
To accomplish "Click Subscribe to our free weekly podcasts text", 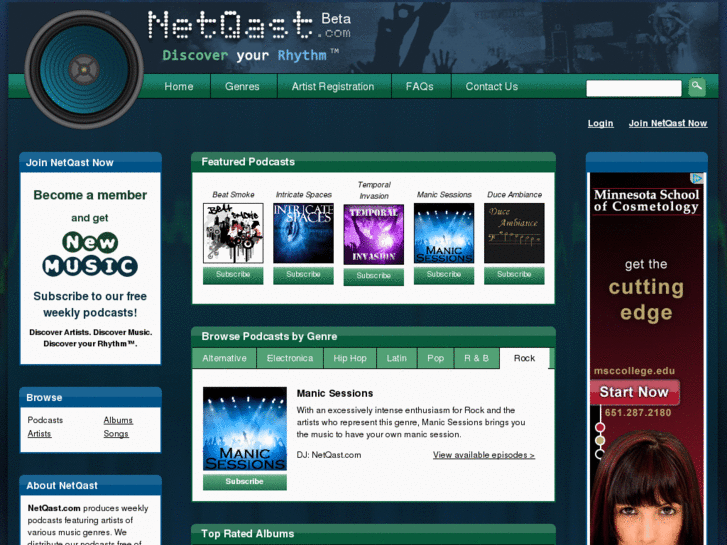I will (x=90, y=304).
